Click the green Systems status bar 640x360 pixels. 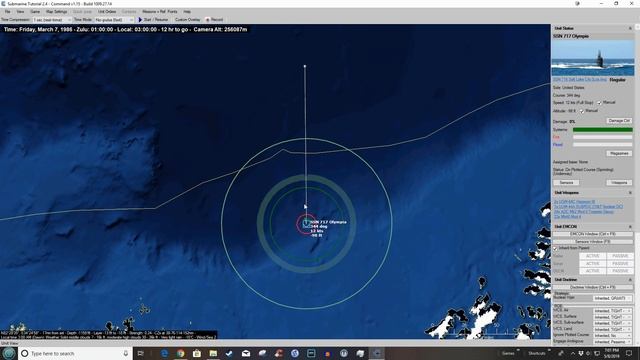coord(603,130)
